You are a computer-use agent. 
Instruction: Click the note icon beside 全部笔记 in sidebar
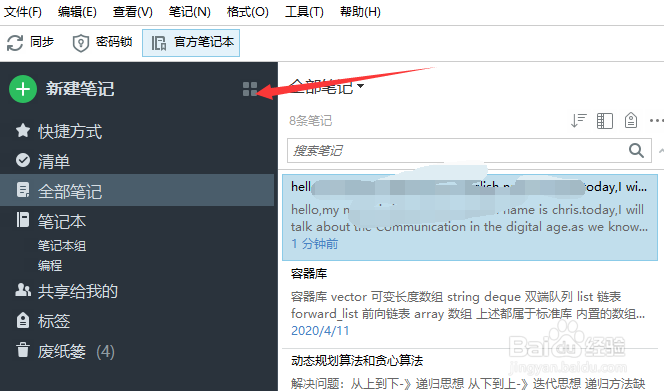[23, 190]
